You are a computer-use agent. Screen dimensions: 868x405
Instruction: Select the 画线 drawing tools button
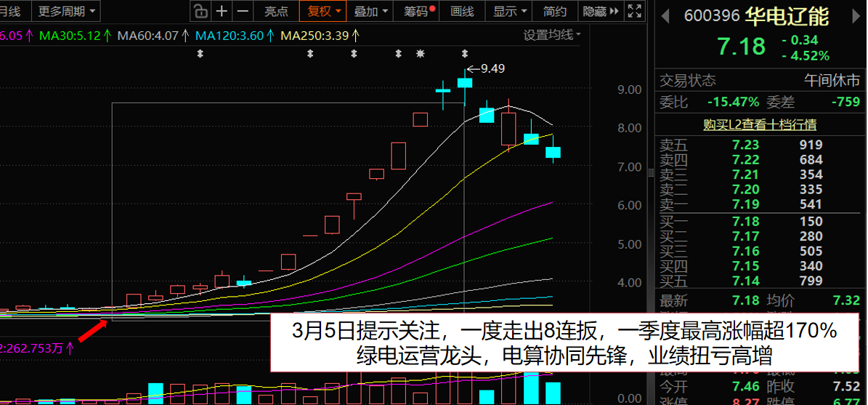pyautogui.click(x=462, y=11)
